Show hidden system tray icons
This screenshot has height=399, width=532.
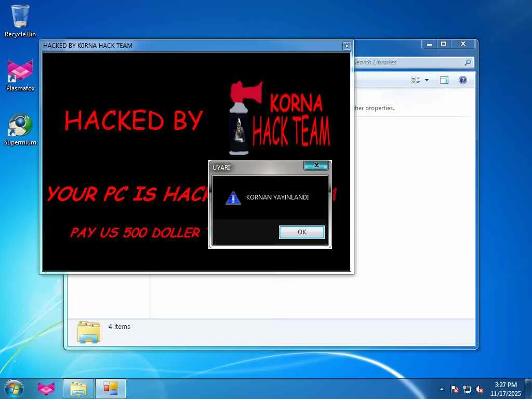pyautogui.click(x=442, y=389)
